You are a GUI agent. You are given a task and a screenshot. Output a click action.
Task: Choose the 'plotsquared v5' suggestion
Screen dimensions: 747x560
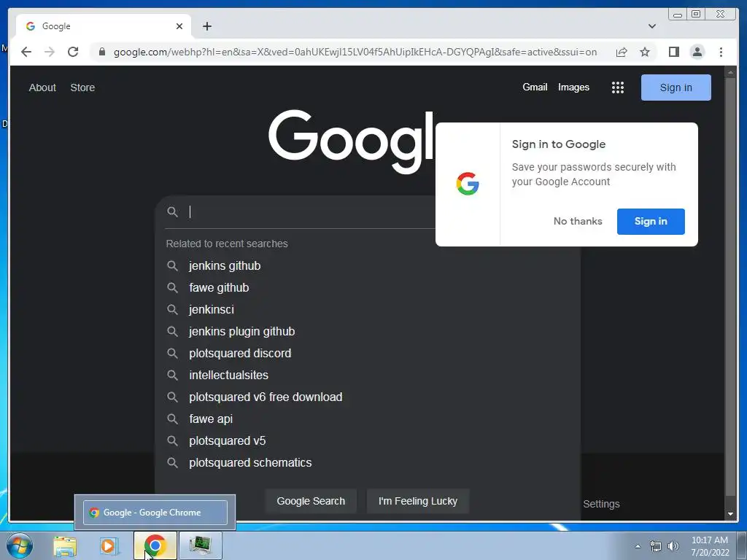368,441
